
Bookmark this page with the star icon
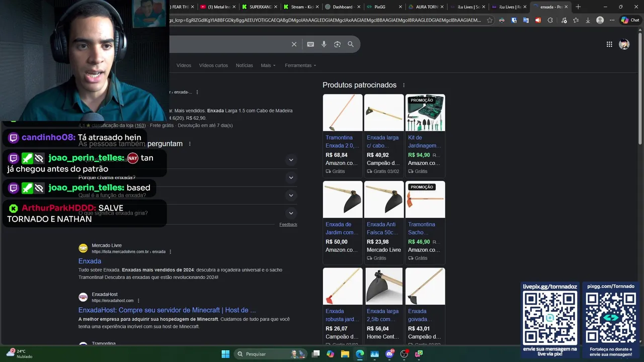[490, 20]
